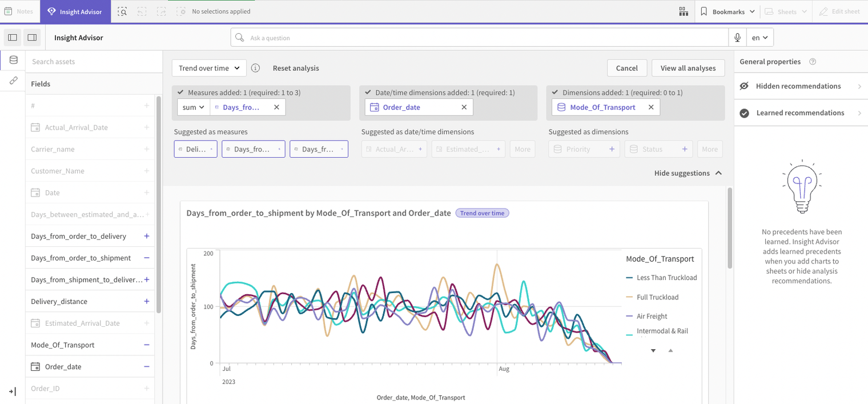This screenshot has width=868, height=404.
Task: Remove the Mode_Of_Transport dimension chip
Action: point(651,107)
